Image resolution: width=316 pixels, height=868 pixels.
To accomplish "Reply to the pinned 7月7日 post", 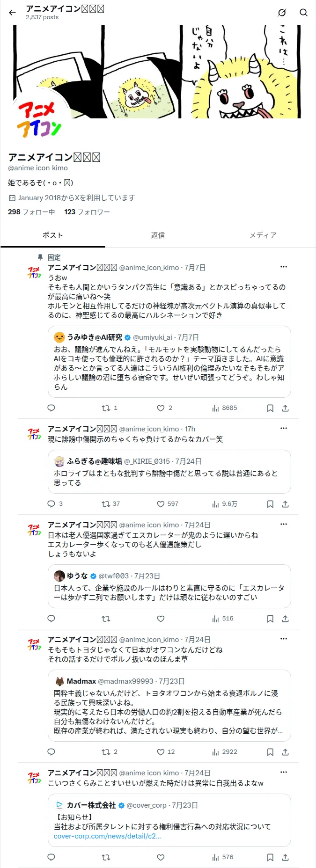I will pyautogui.click(x=51, y=408).
